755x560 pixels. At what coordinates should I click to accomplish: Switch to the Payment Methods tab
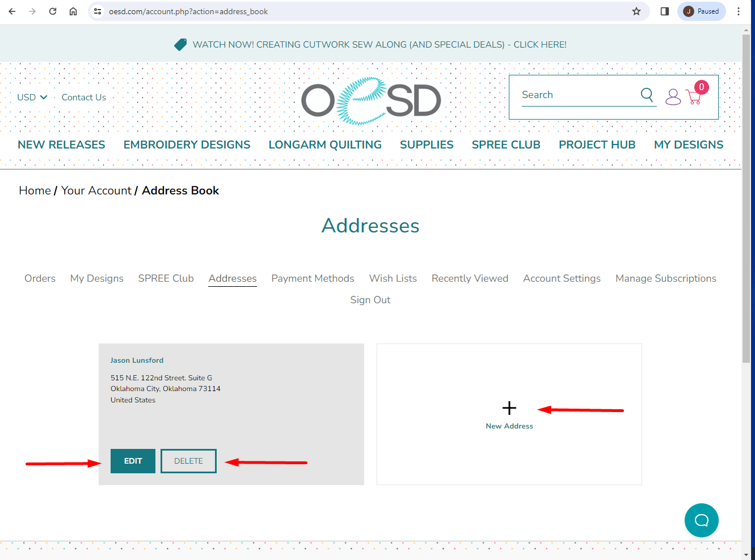coord(313,278)
